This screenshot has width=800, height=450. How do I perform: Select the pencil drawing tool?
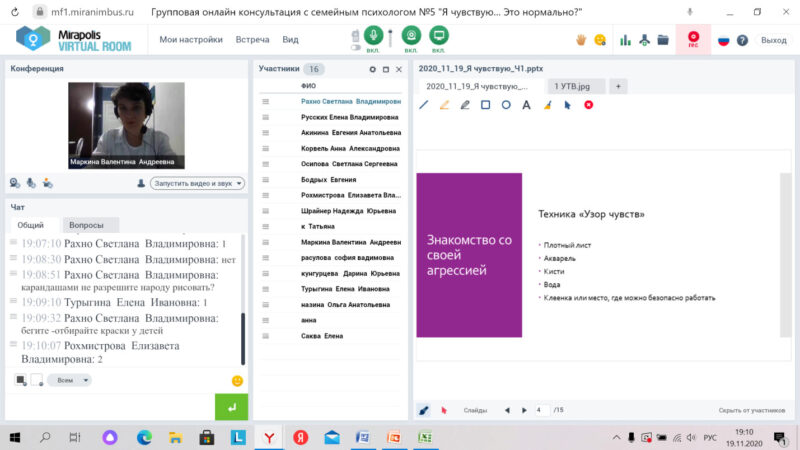465,105
